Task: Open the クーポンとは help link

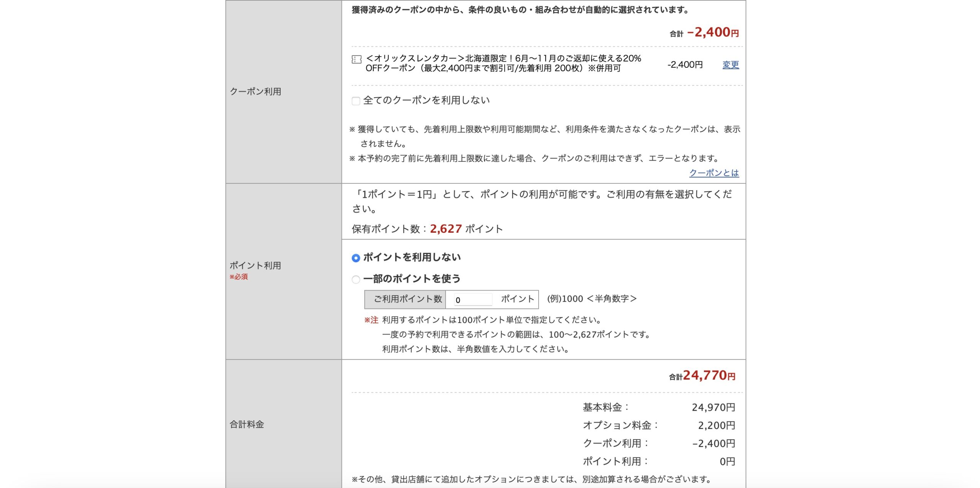Action: (714, 173)
